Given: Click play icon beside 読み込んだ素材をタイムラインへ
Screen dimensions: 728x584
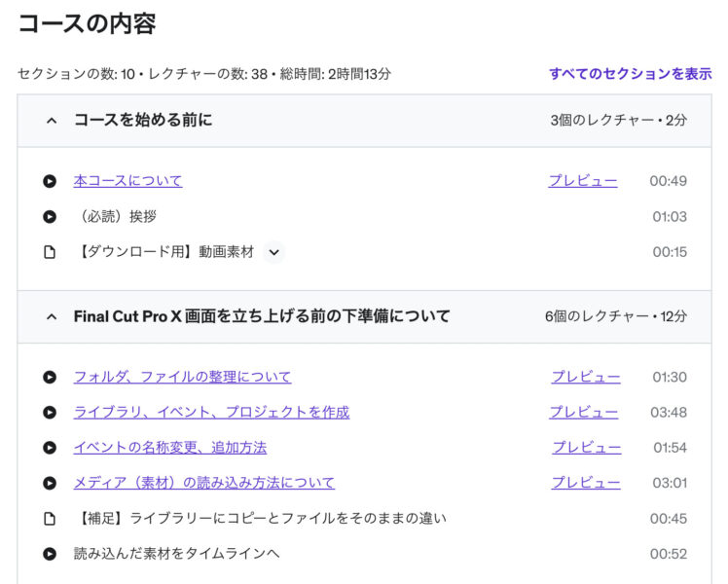Looking at the screenshot, I should pos(50,554).
